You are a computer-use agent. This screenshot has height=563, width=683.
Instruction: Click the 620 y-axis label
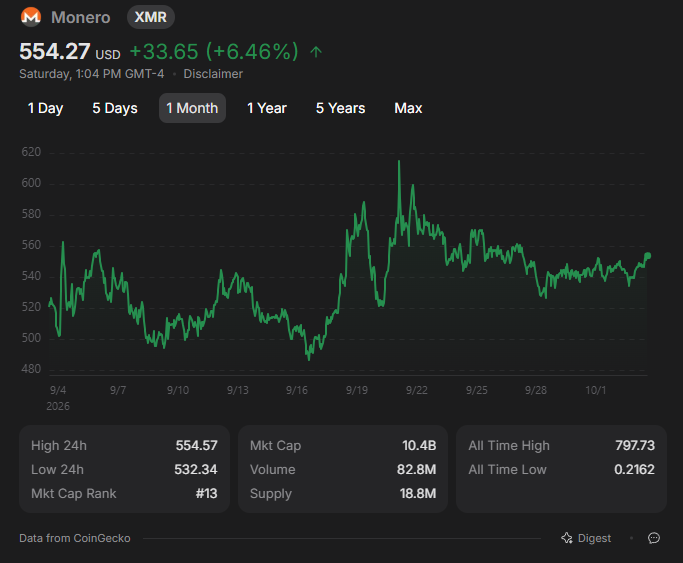pyautogui.click(x=31, y=152)
